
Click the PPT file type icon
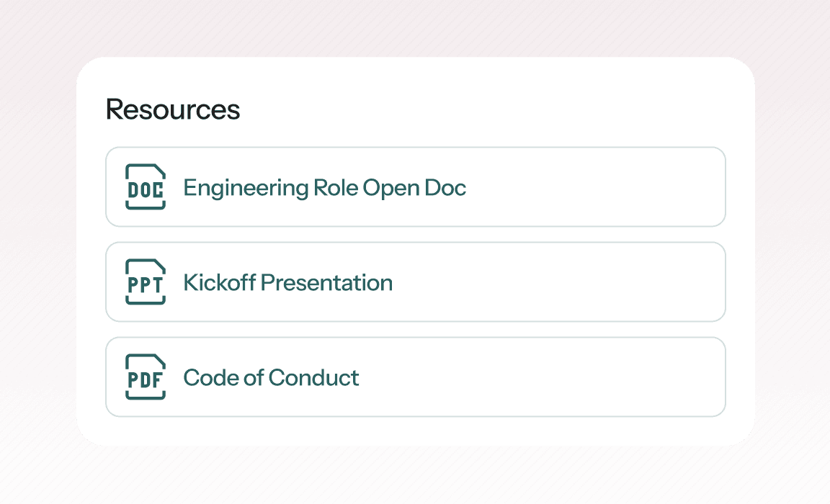(x=145, y=282)
